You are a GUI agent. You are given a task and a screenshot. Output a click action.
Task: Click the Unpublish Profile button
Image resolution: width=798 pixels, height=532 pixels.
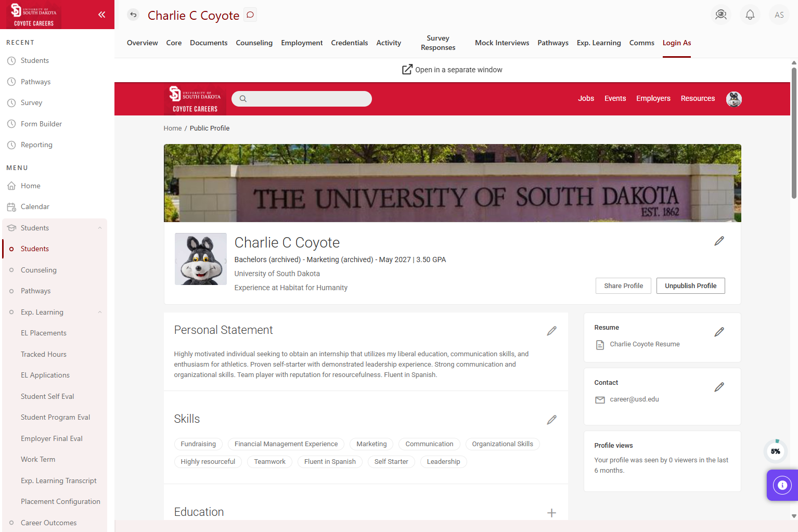coord(691,286)
